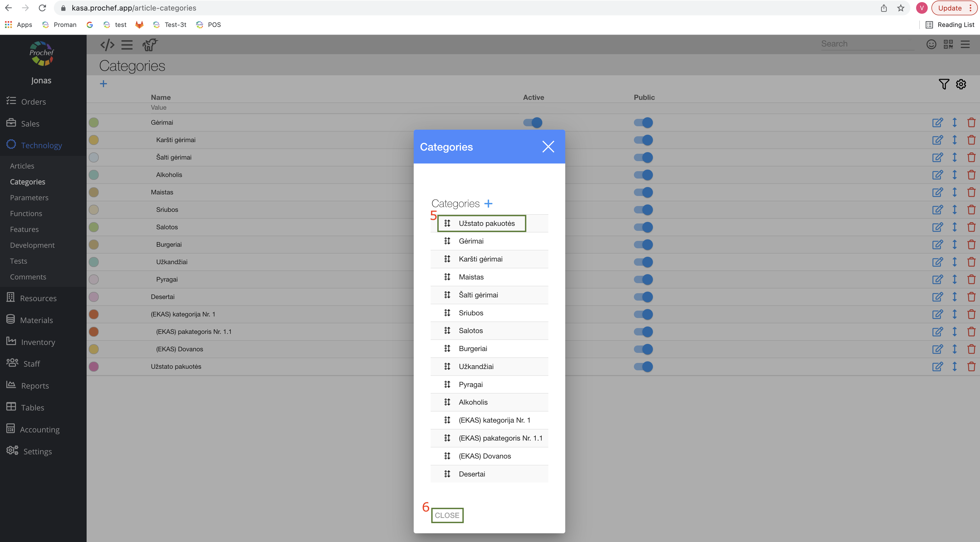This screenshot has height=542, width=980.
Task: Toggle Public switch for Užstato pakuotės row
Action: (x=643, y=367)
